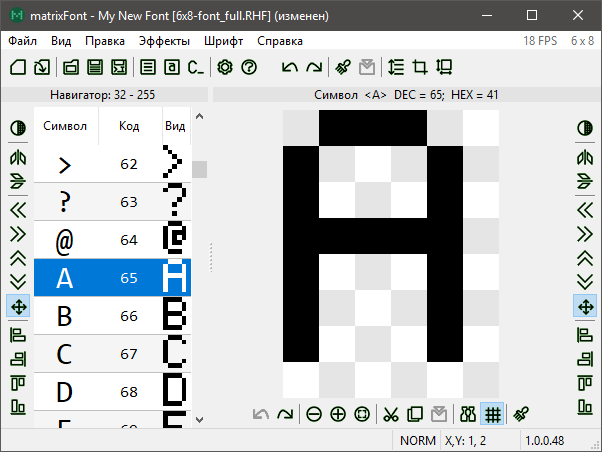The width and height of the screenshot is (602, 452).
Task: Zoom out the glyph editor
Action: [314, 414]
